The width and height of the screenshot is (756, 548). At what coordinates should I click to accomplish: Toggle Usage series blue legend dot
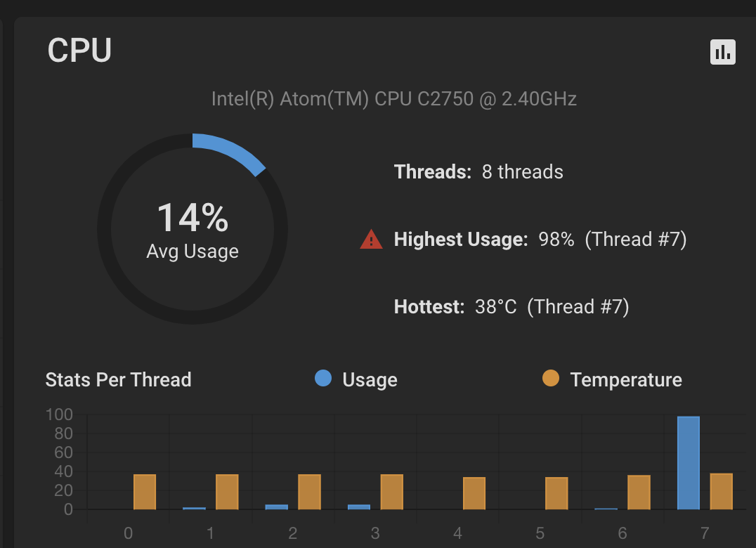click(x=323, y=379)
